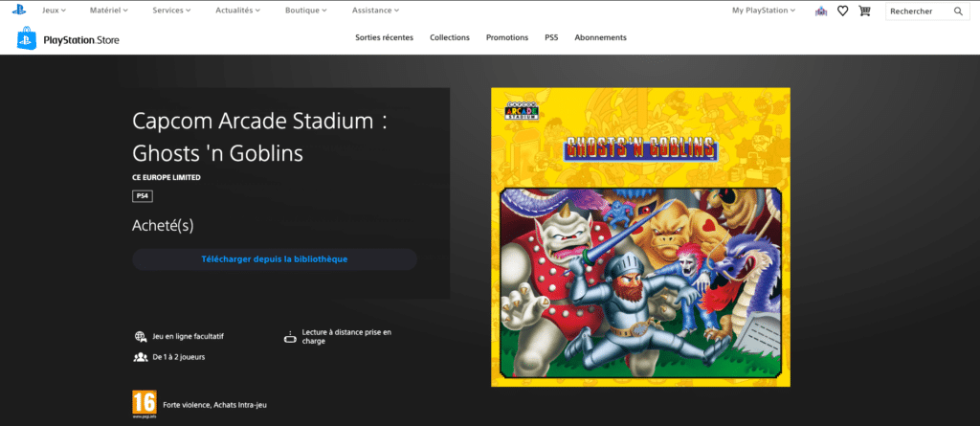Switch to the PS5 tab

pos(551,37)
